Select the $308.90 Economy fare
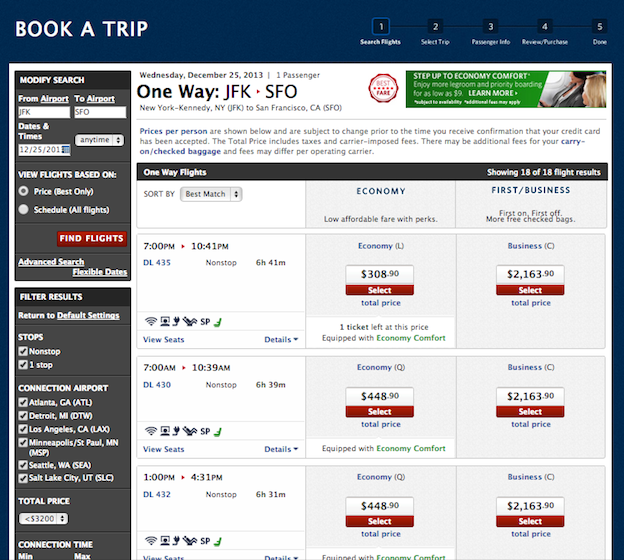 pos(379,290)
